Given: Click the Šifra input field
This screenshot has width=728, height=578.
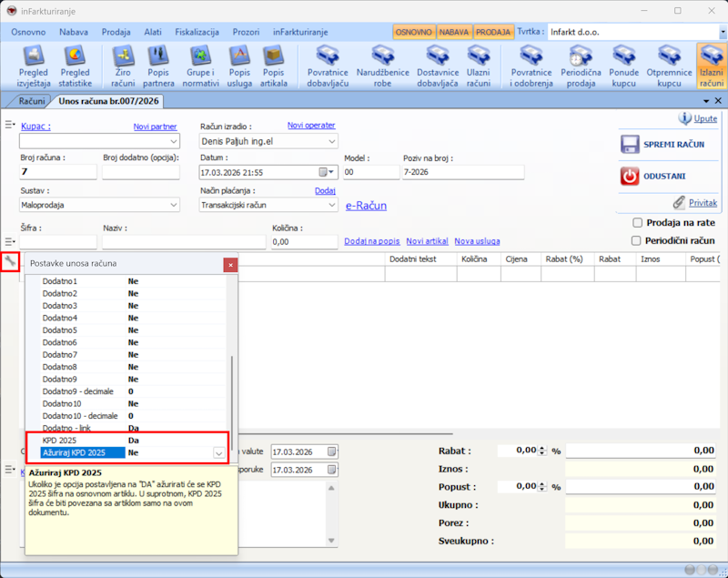Looking at the screenshot, I should coord(59,242).
